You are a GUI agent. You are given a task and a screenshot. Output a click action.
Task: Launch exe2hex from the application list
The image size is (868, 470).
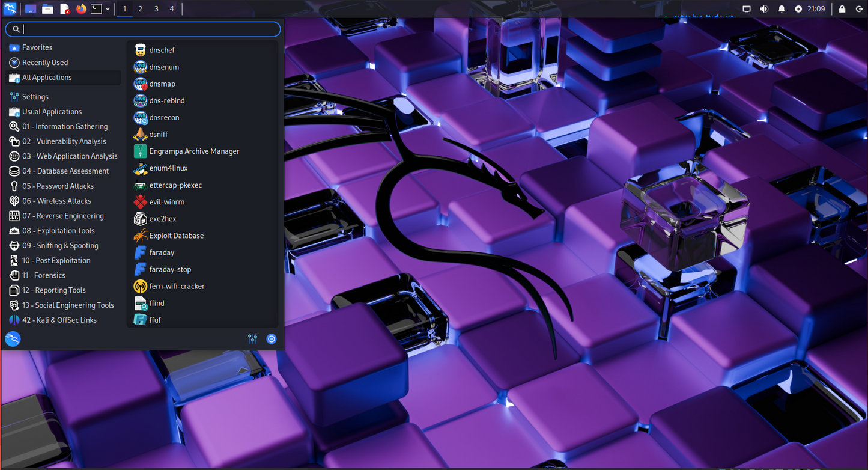pos(202,219)
